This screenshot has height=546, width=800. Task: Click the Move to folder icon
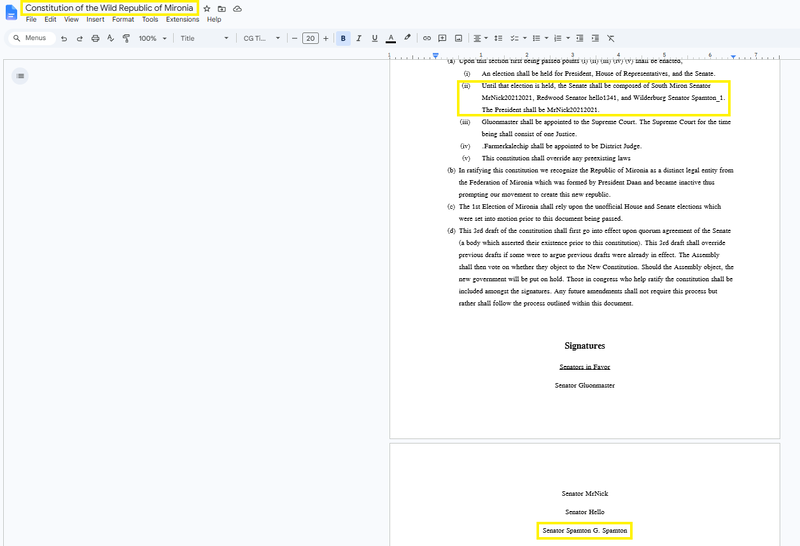click(221, 9)
